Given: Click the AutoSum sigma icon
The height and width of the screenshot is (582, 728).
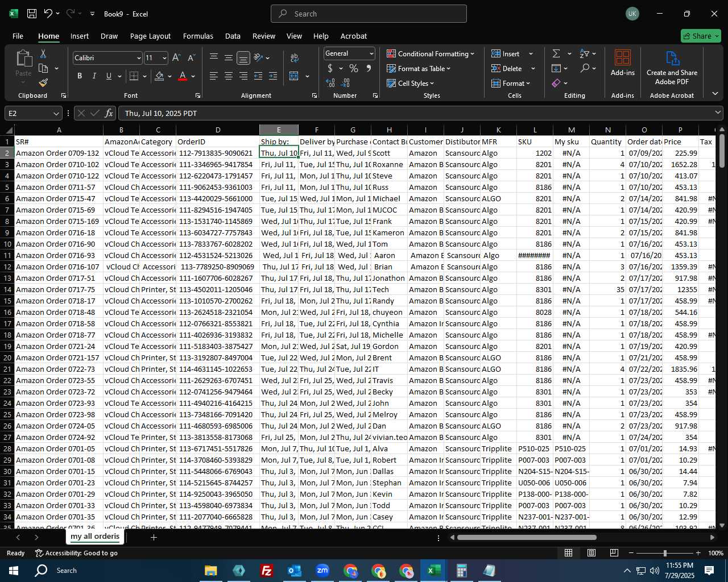Looking at the screenshot, I should click(556, 53).
